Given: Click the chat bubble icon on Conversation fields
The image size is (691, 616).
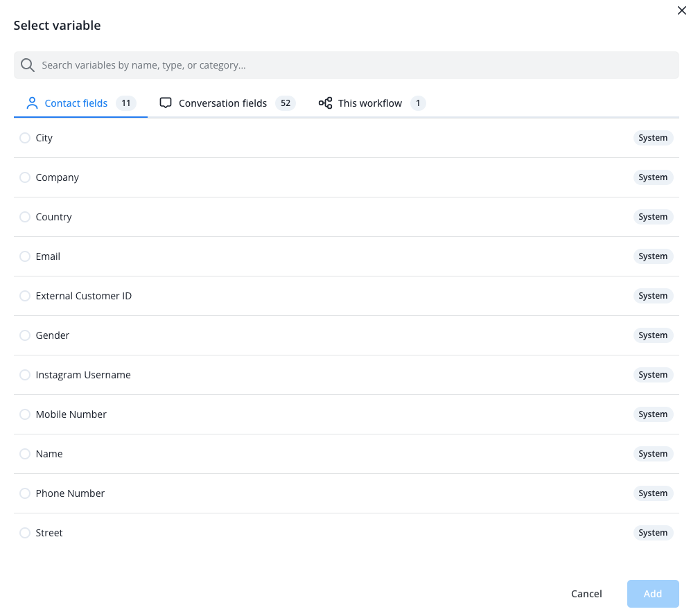Looking at the screenshot, I should click(x=166, y=103).
